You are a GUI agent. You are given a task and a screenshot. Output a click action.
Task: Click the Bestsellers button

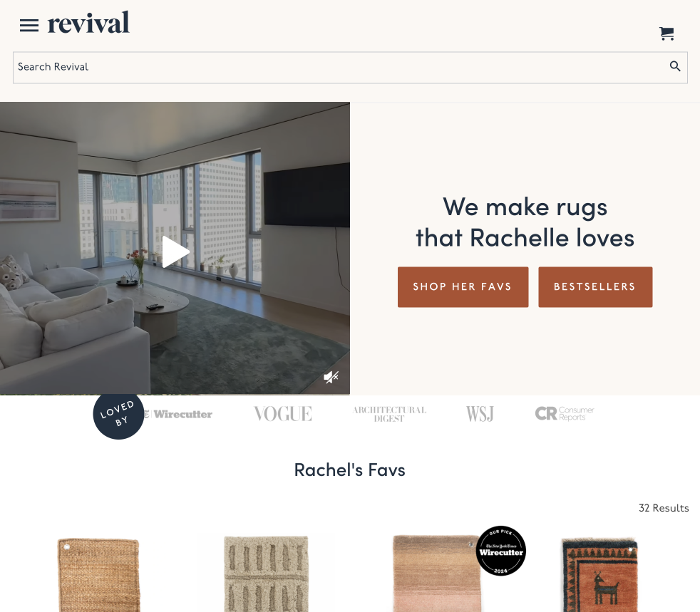tap(595, 287)
